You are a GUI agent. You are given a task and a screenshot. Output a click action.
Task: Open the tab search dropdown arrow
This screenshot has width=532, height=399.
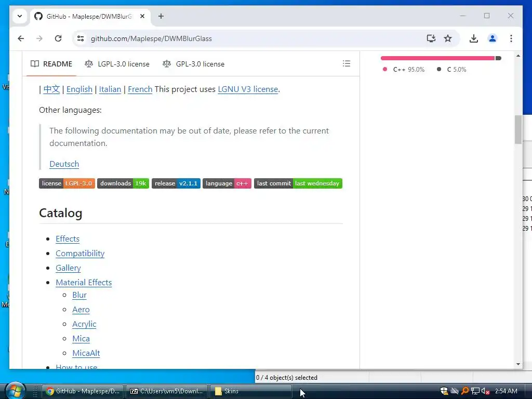pyautogui.click(x=20, y=16)
